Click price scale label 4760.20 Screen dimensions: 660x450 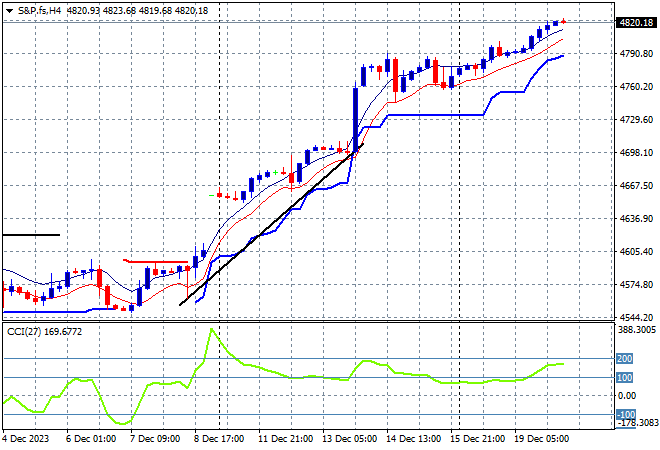click(x=636, y=86)
